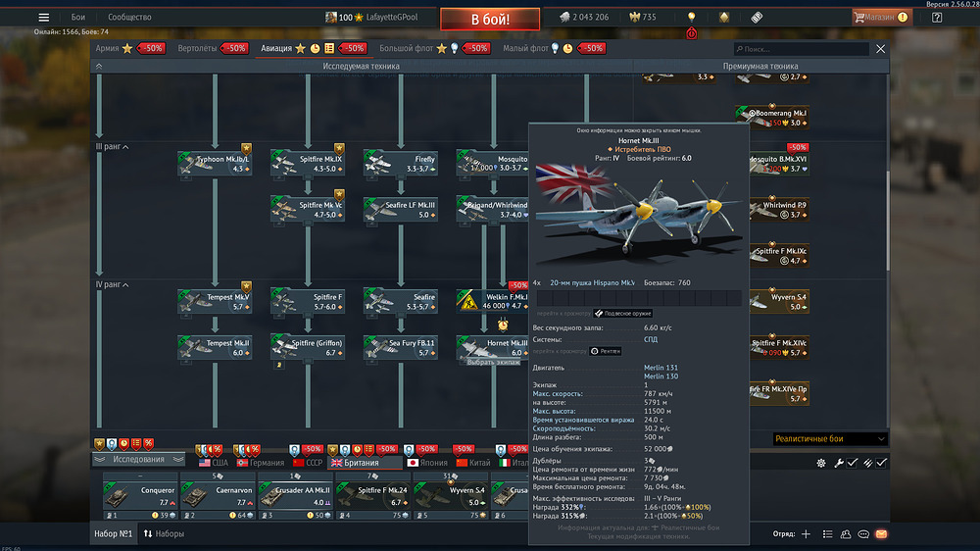Select the США country tab
This screenshot has height=551, width=980.
pyautogui.click(x=213, y=463)
